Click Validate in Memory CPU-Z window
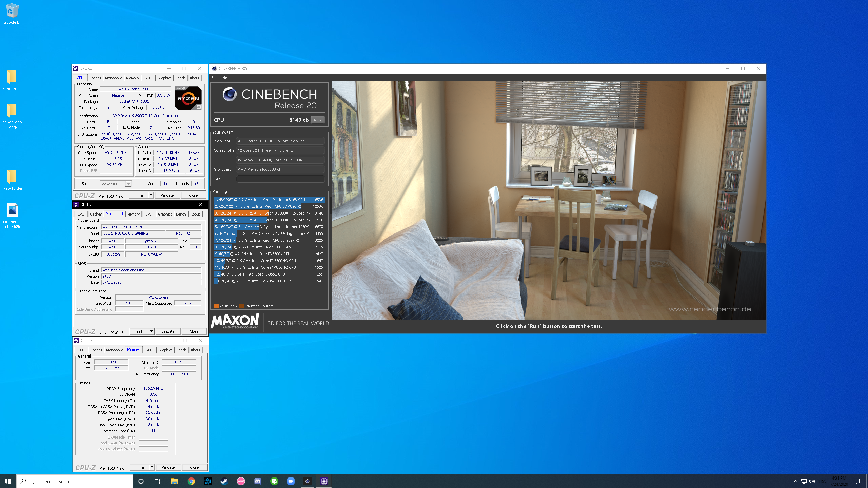Viewport: 868px width, 488px height. pos(168,467)
